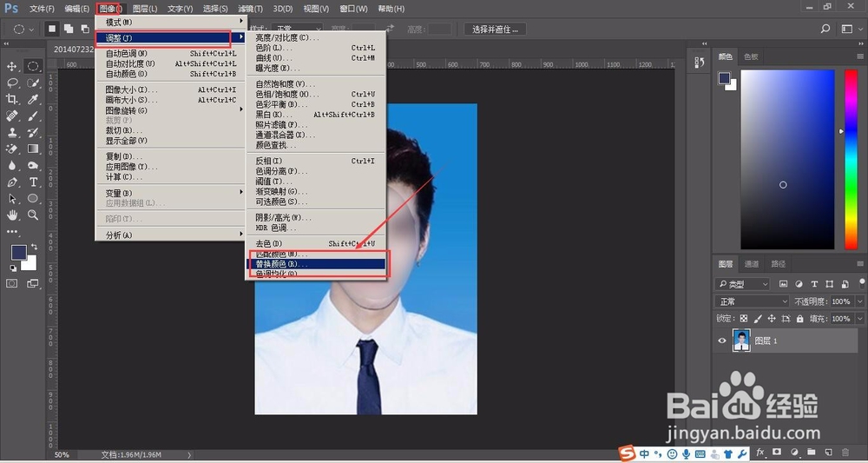This screenshot has height=463, width=868.
Task: Toggle pixel layer filter
Action: [x=783, y=284]
